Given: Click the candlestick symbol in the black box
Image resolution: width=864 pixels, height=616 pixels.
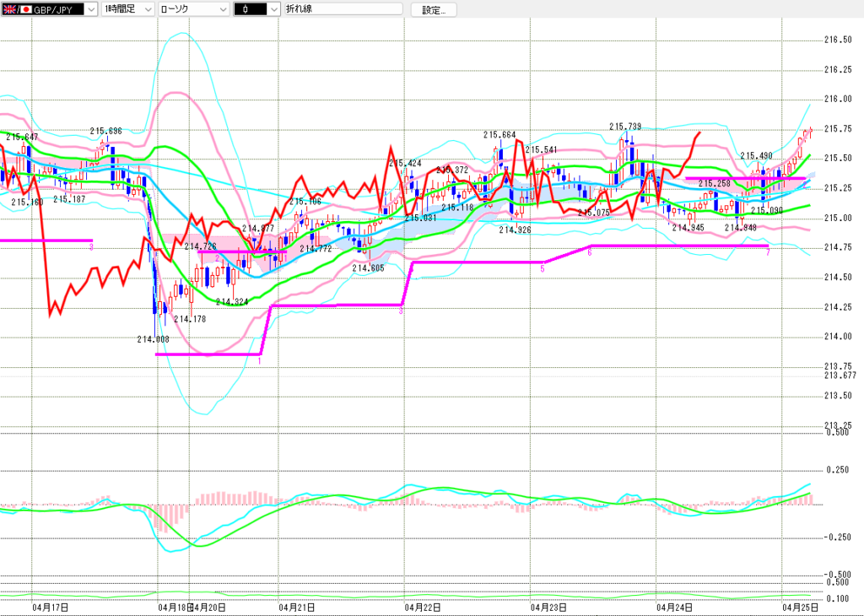Looking at the screenshot, I should [x=246, y=9].
